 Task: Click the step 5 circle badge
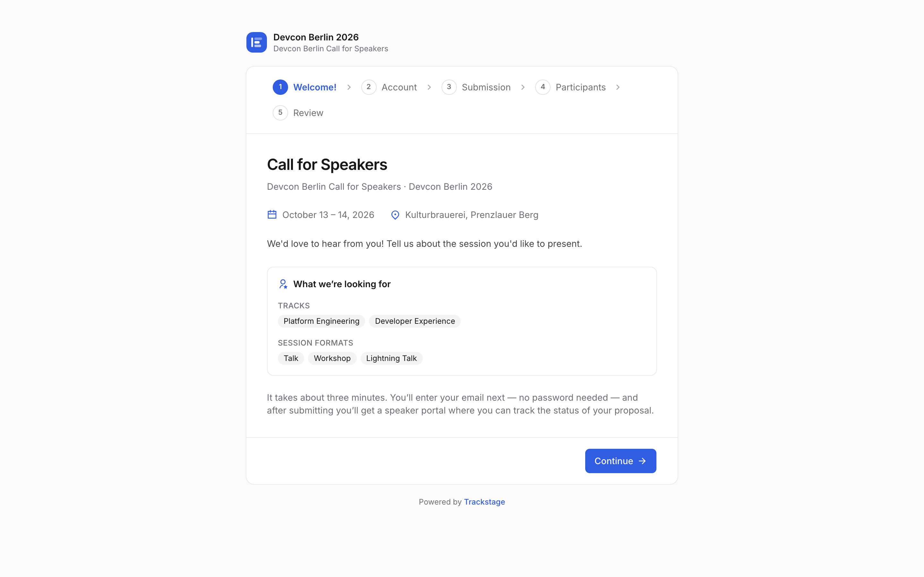(280, 113)
